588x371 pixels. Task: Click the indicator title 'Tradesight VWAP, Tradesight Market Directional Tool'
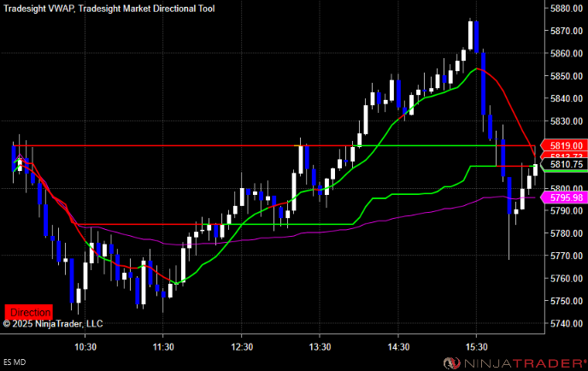[x=109, y=9]
